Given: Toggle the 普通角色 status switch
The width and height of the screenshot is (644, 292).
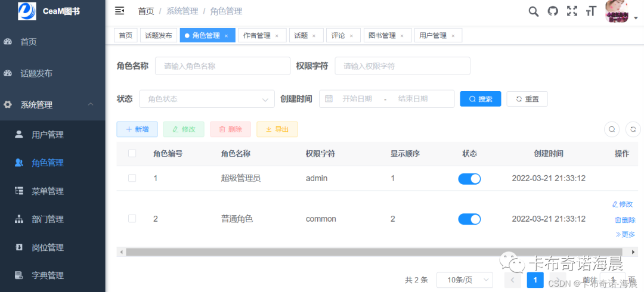Looking at the screenshot, I should click(x=469, y=219).
